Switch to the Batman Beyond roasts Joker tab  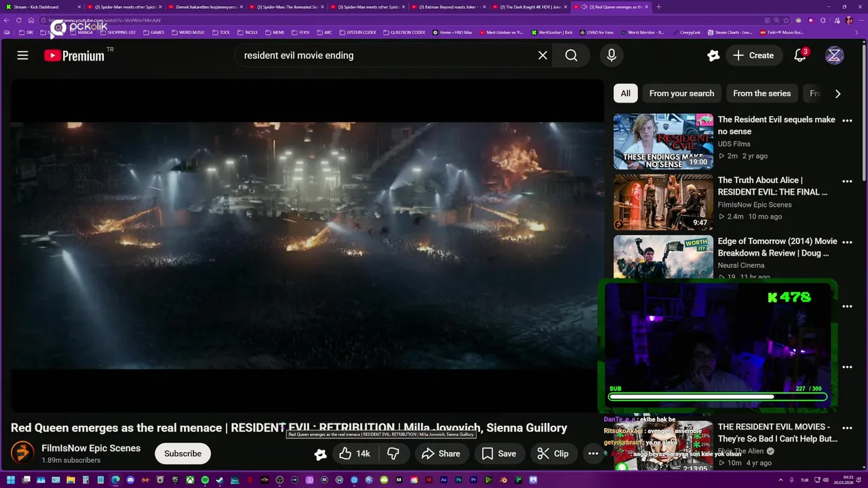(448, 7)
